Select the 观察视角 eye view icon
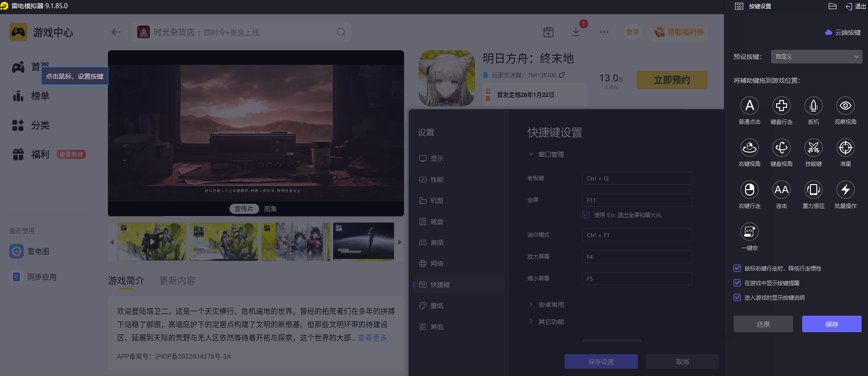Image resolution: width=868 pixels, height=376 pixels. click(x=845, y=106)
